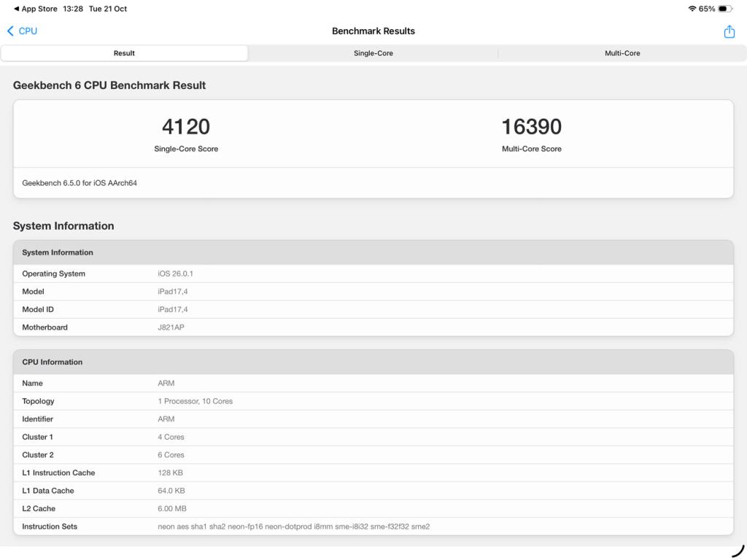Select the Motherboard J821AP row
The height and width of the screenshot is (560, 747).
[x=373, y=327]
